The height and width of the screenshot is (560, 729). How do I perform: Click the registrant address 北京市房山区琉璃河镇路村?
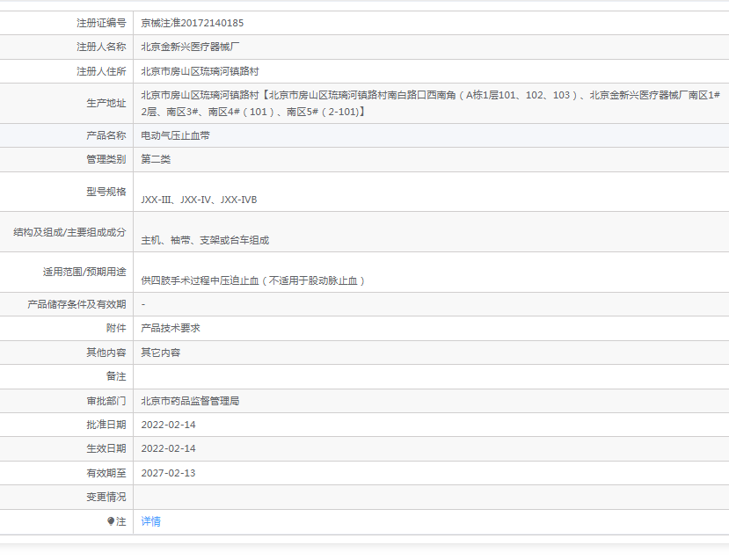coord(200,71)
